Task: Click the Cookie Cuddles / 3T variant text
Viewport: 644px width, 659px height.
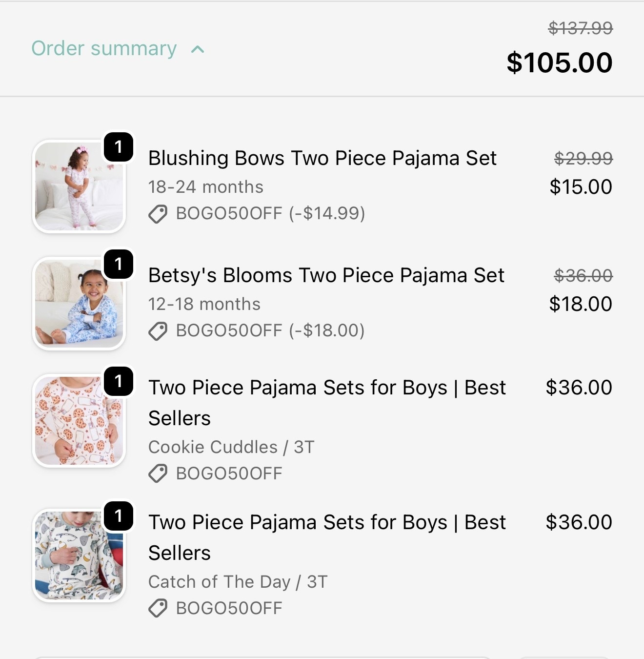Action: coord(231,447)
